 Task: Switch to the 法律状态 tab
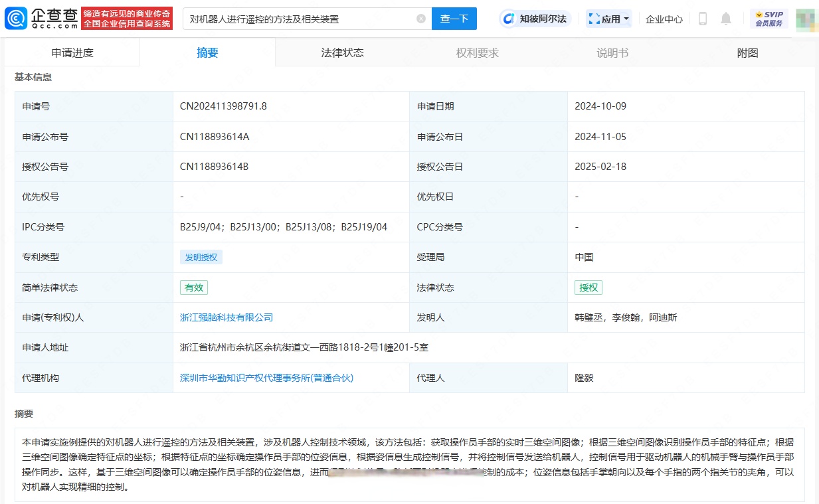coord(342,53)
